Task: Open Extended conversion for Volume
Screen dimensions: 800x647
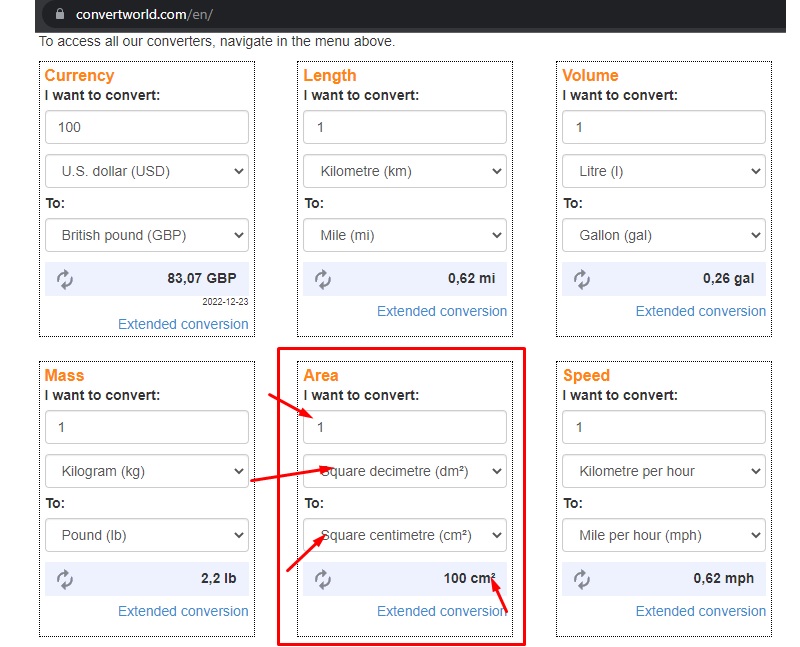Action: tap(701, 311)
